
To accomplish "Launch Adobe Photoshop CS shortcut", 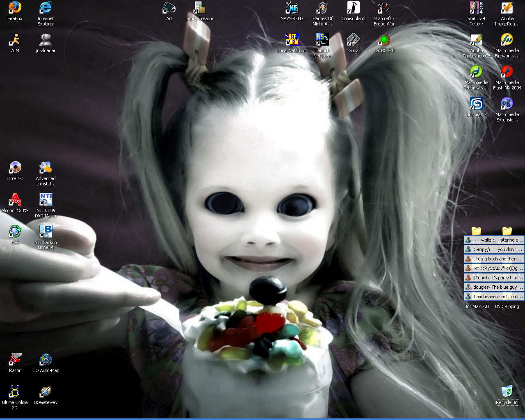I will [476, 40].
